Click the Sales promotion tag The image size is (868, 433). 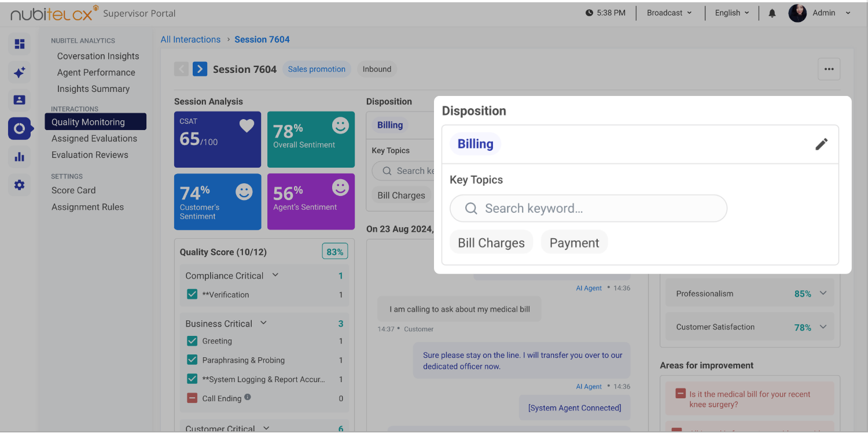(x=317, y=69)
